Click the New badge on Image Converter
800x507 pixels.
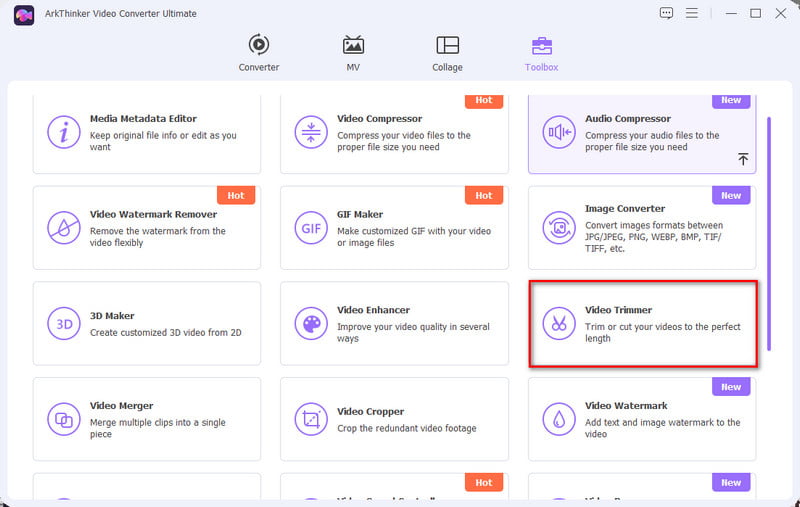[x=731, y=195]
